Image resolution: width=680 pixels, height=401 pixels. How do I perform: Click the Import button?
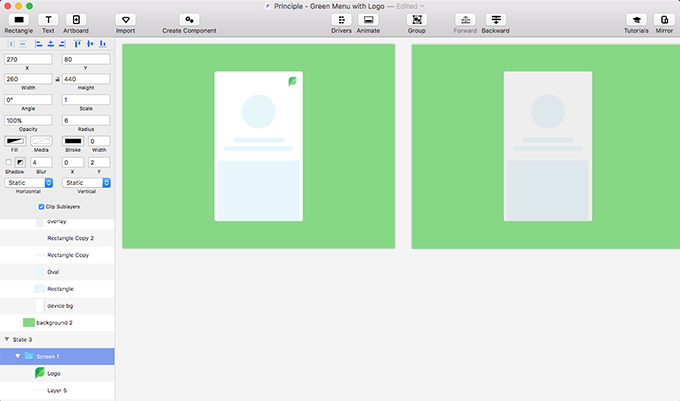pos(125,20)
